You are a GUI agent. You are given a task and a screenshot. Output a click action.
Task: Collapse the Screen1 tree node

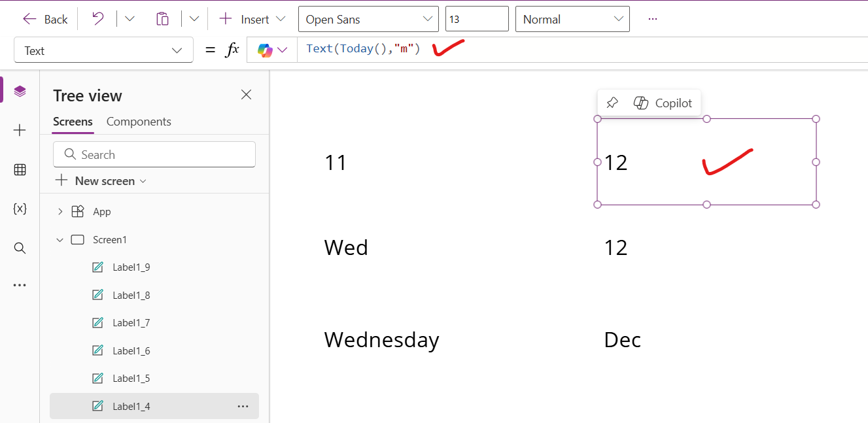point(60,240)
